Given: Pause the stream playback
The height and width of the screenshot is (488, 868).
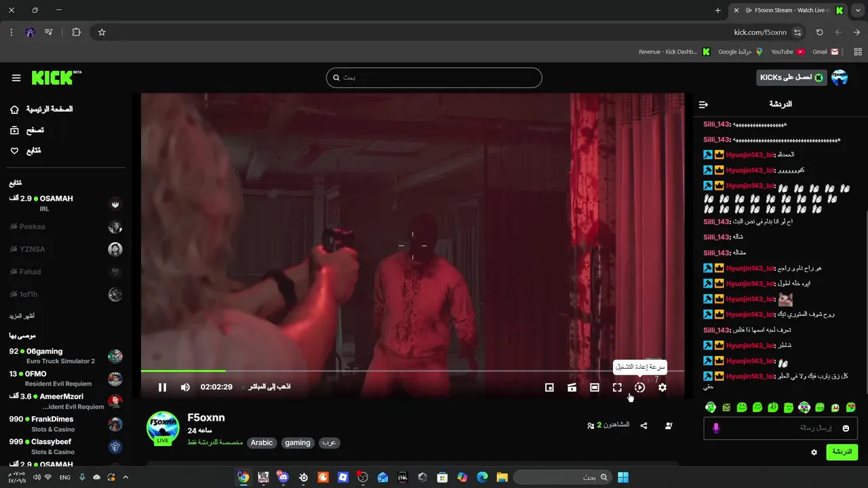Looking at the screenshot, I should tap(162, 387).
